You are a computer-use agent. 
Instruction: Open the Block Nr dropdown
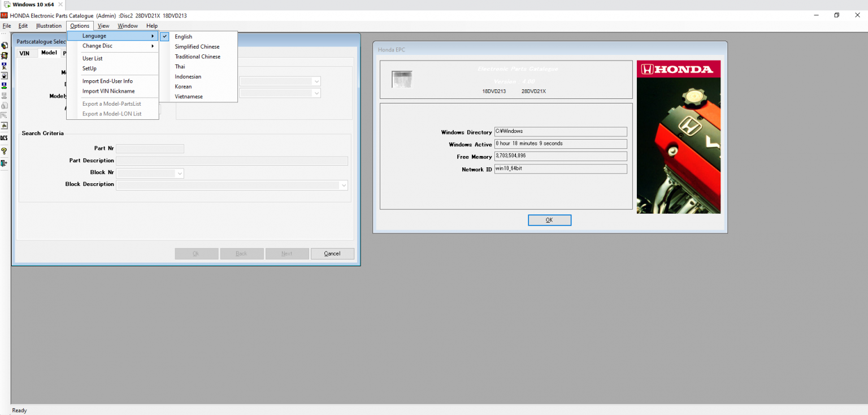[179, 173]
